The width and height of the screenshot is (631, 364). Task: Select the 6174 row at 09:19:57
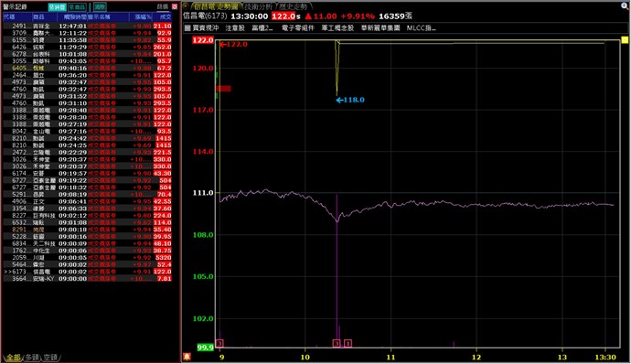coord(87,173)
